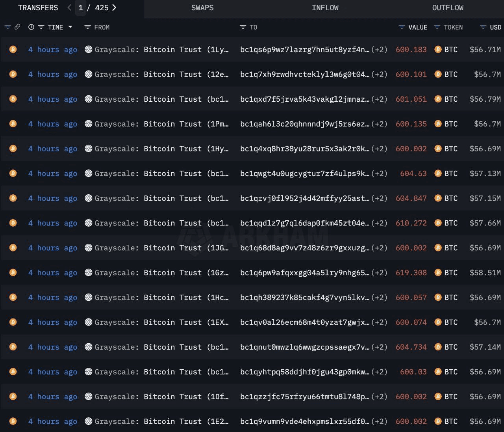The width and height of the screenshot is (504, 432).
Task: Open recipient address bc1qrvj0fl952j4d42mffyy25ast…
Action: pyautogui.click(x=305, y=199)
